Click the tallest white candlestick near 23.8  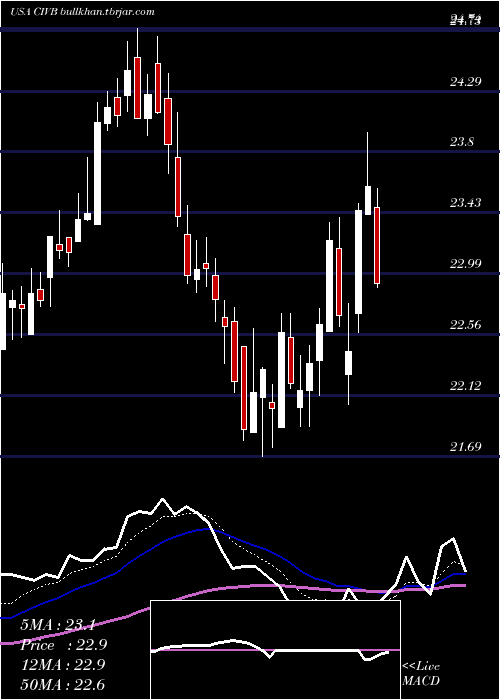tap(97, 173)
